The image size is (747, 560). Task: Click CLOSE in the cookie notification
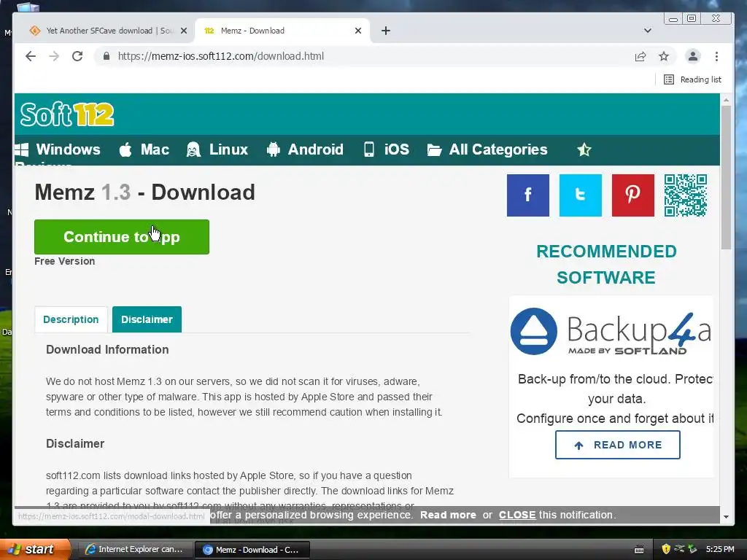[517, 515]
